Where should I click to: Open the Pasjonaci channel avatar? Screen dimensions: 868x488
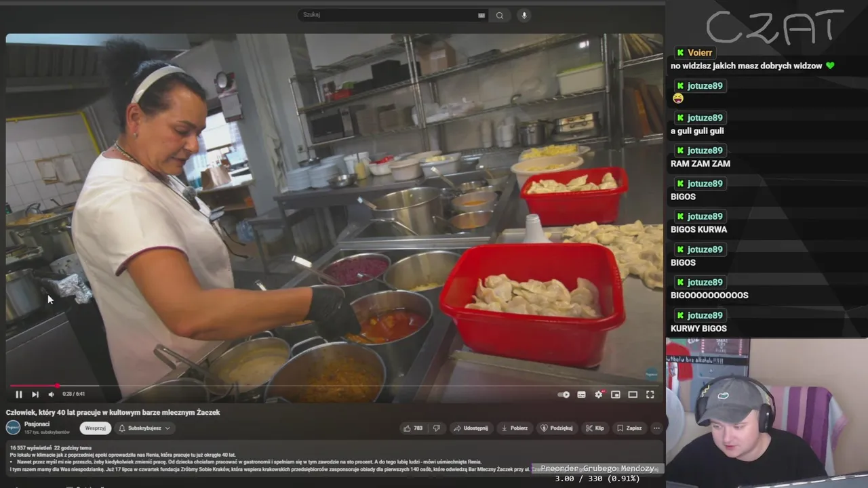point(13,427)
